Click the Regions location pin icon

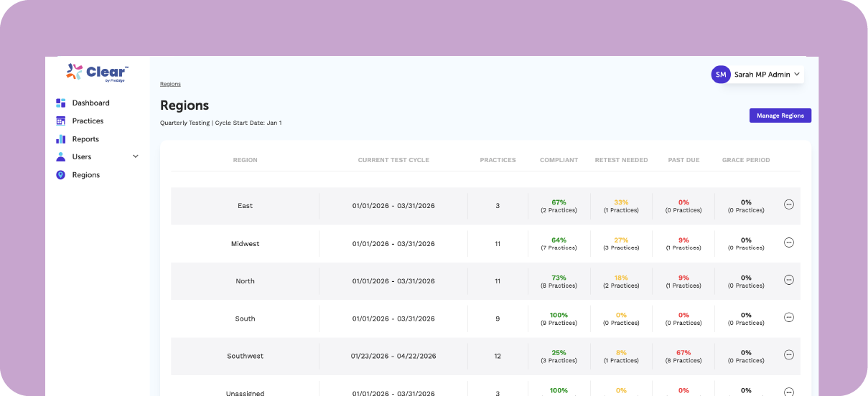point(61,175)
